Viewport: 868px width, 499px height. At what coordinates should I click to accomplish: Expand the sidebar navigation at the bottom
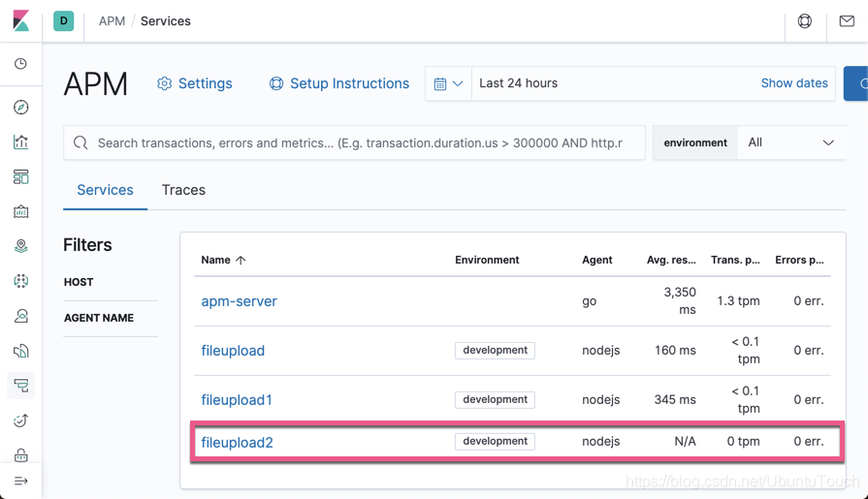point(20,481)
